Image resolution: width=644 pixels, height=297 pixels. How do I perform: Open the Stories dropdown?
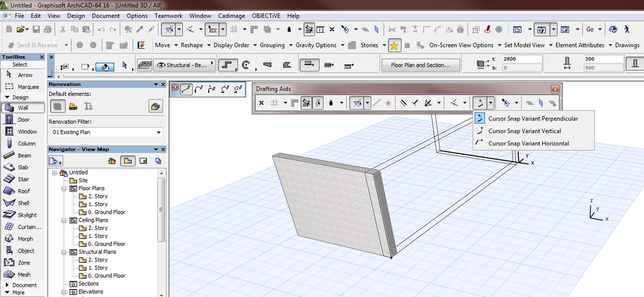[x=373, y=45]
